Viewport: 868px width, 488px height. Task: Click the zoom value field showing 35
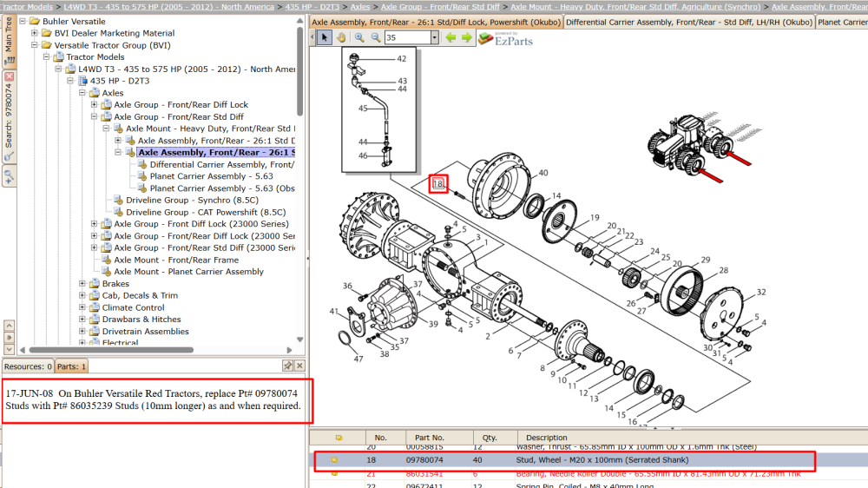[407, 37]
